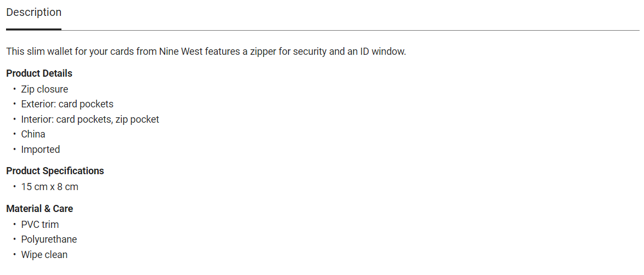
Task: Click the bullet before Zip closure
Action: [15, 89]
